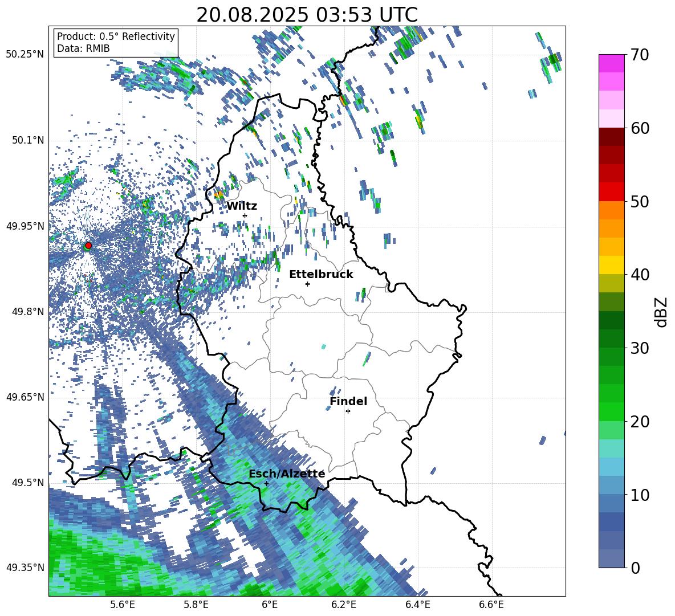Select the Wiltz city label
The image size is (675, 616).
(x=242, y=206)
